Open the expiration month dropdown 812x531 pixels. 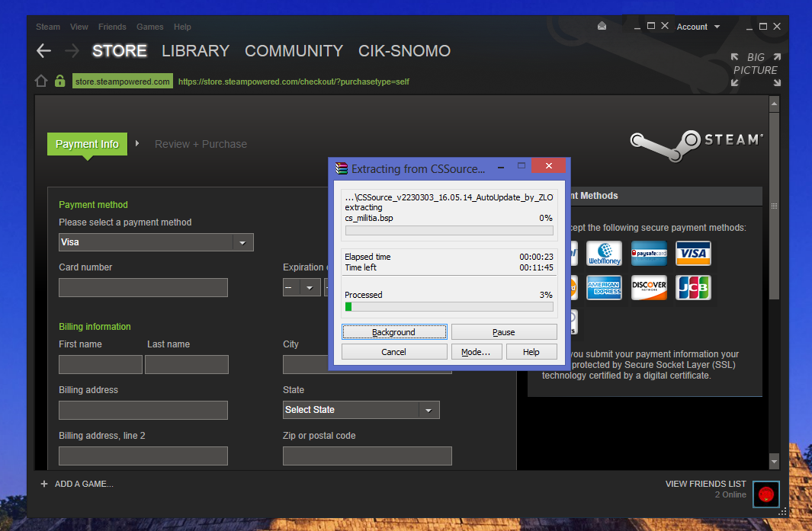tap(301, 287)
